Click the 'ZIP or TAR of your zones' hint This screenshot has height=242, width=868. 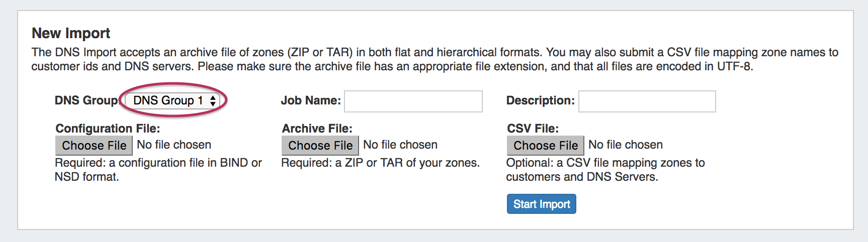380,163
